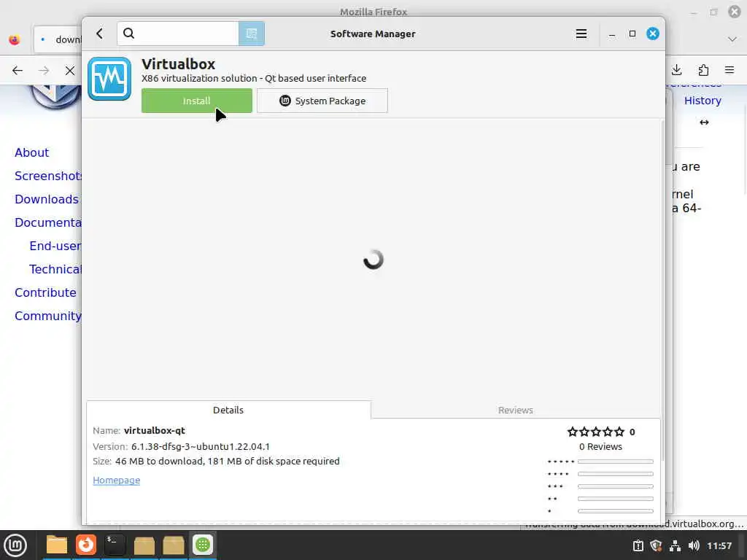The width and height of the screenshot is (747, 560).
Task: Click the version text 6.1.38-dfsg-3~ubuntu1.22.04.1
Action: point(201,447)
